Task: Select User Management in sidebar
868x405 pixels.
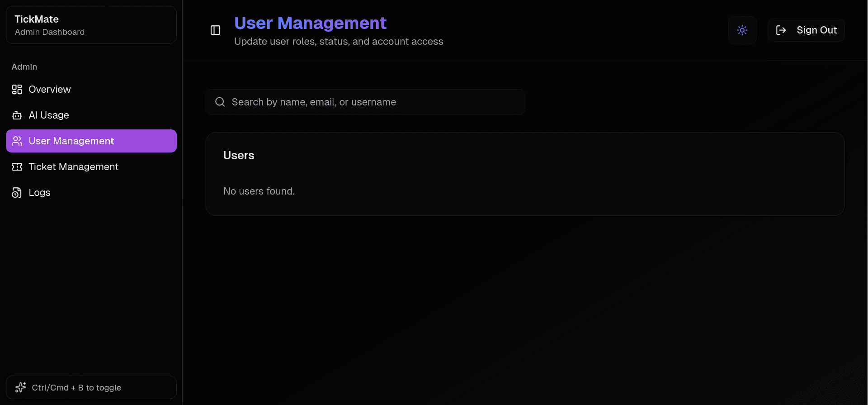Action: (91, 141)
